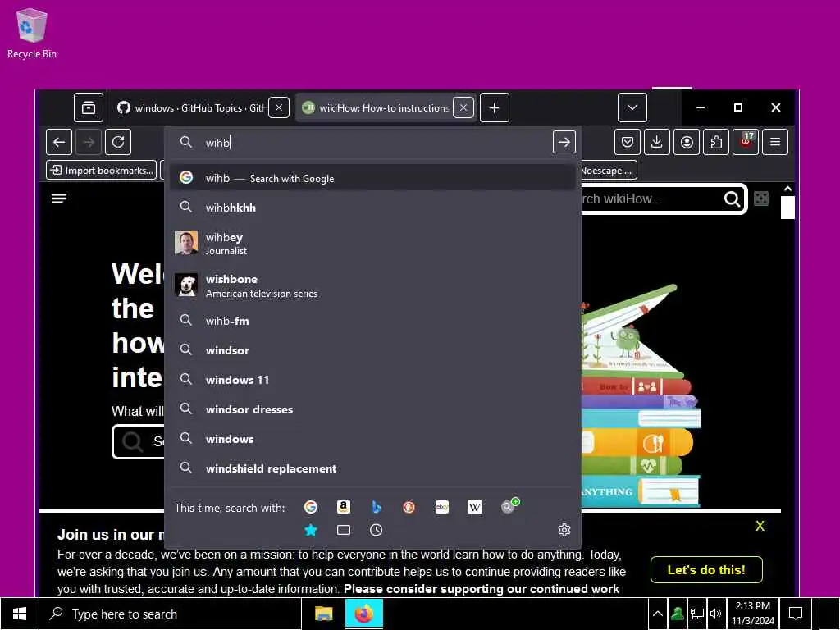Click the wikiHow search magnifier button
Image resolution: width=840 pixels, height=630 pixels.
point(733,199)
